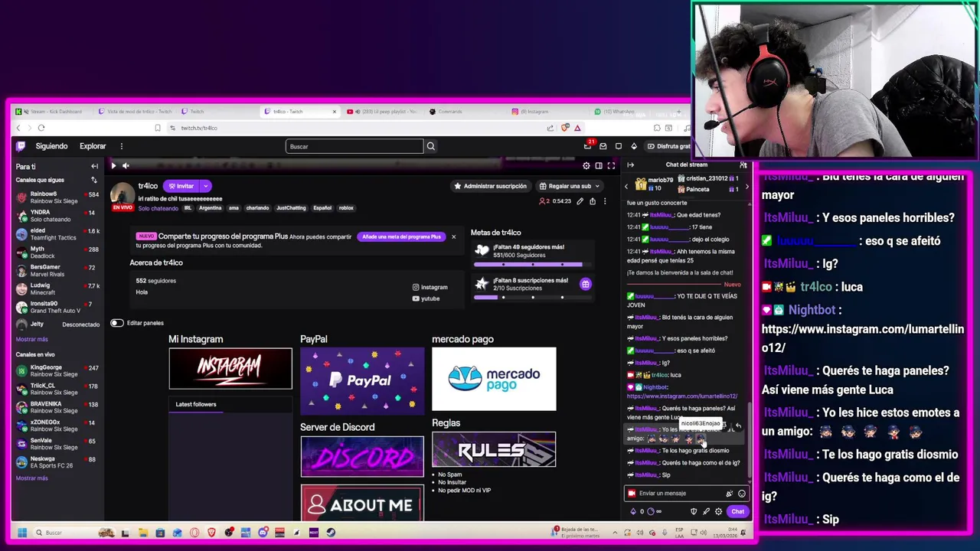Screen dimensions: 980x551
Task: Open the PayPal panel image
Action: 362,381
